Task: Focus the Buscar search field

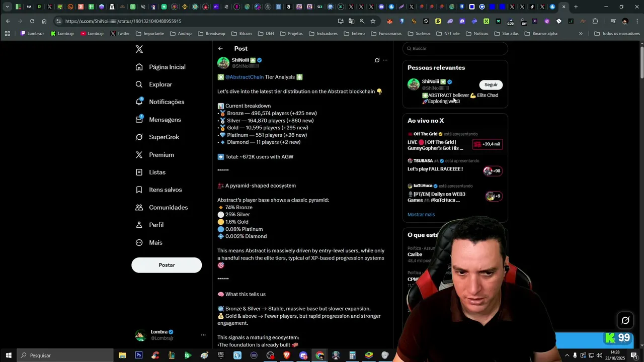Action: click(x=455, y=48)
